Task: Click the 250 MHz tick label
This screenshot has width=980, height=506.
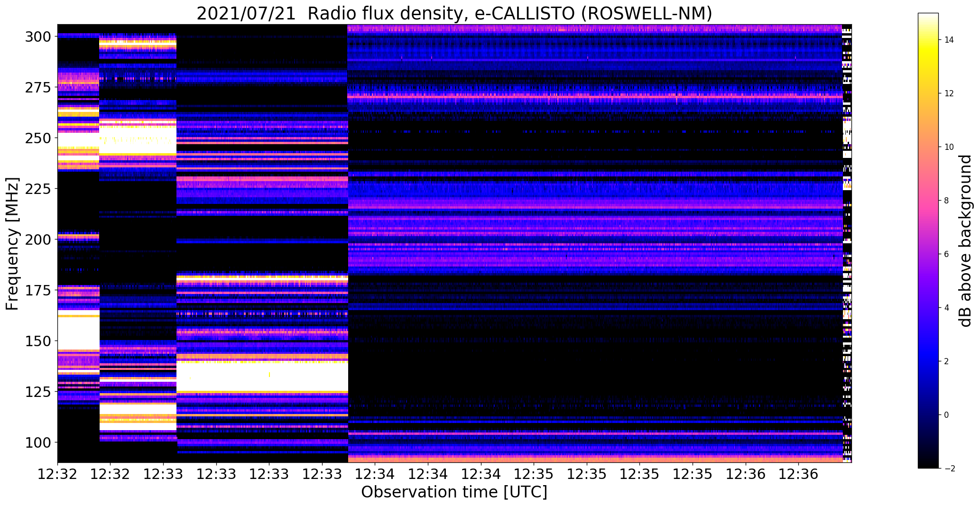Action: (x=39, y=138)
